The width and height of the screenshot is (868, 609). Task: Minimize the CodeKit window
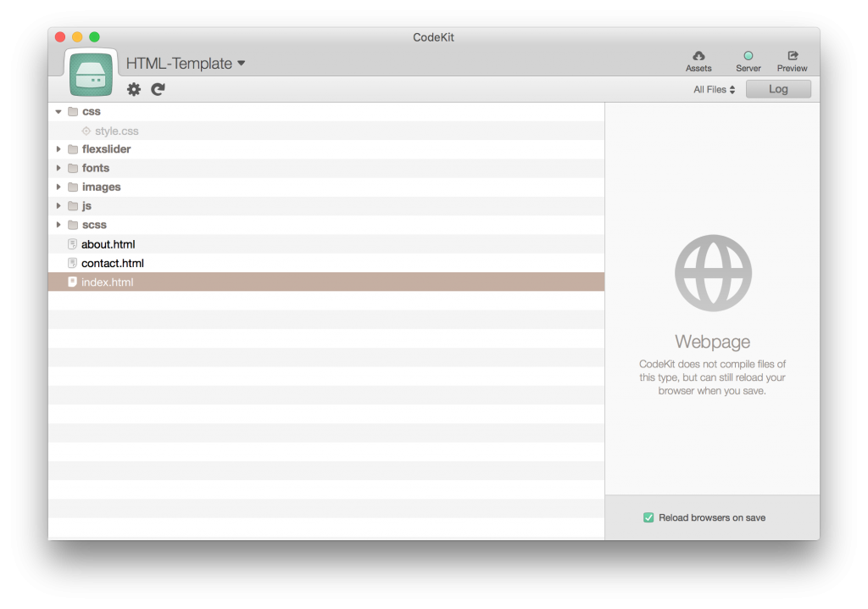click(77, 37)
